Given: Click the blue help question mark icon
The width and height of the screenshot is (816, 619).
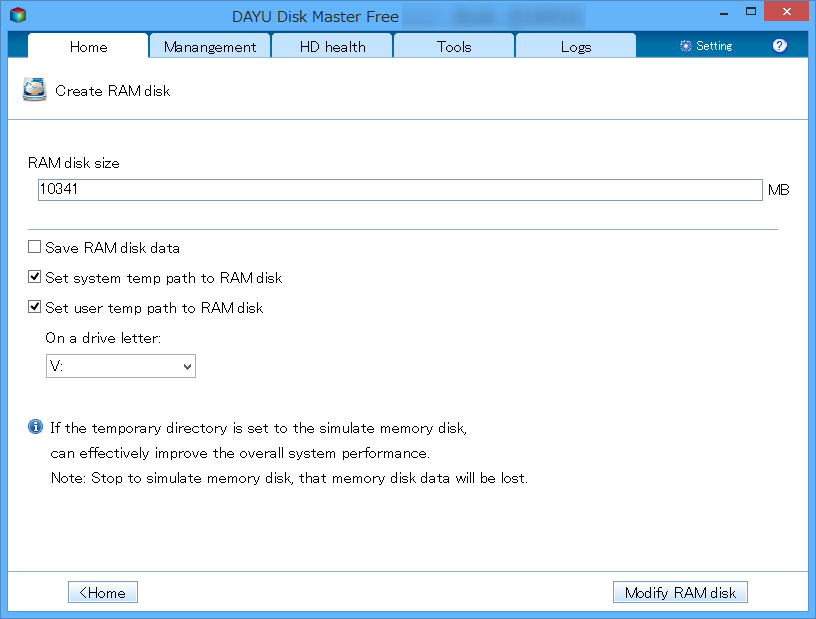Looking at the screenshot, I should [779, 46].
